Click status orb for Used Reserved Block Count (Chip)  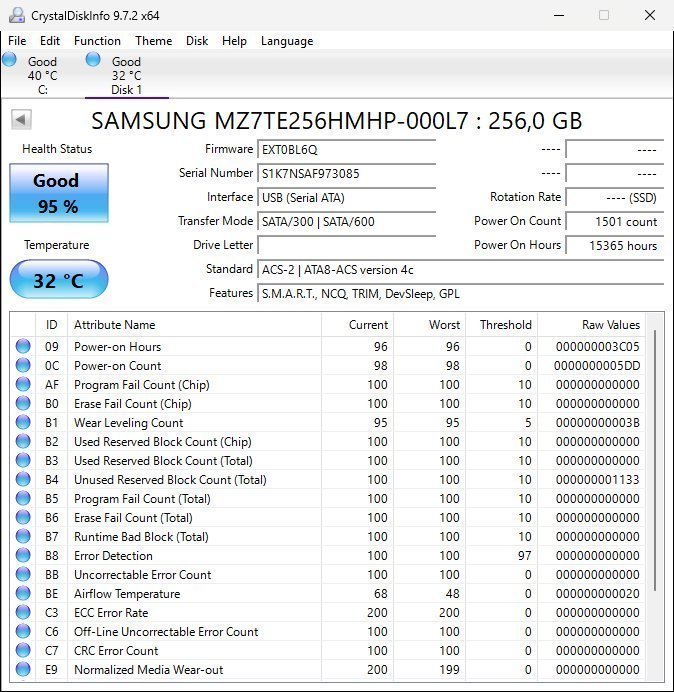pyautogui.click(x=23, y=441)
